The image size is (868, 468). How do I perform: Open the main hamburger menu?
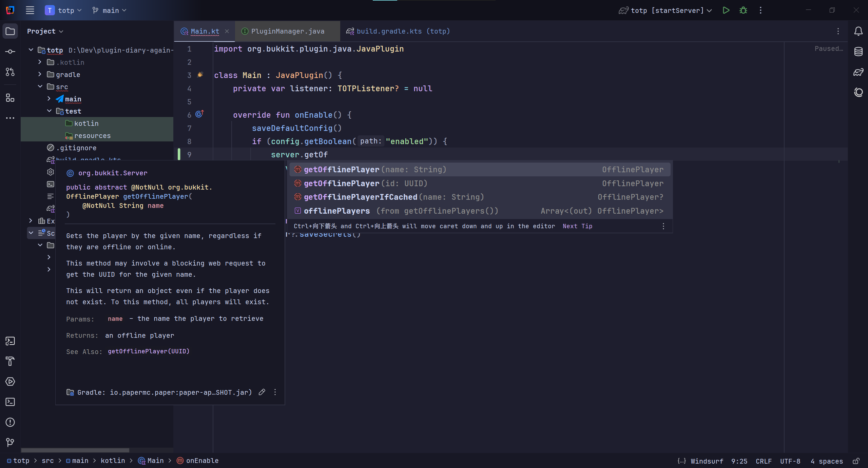[x=30, y=11]
